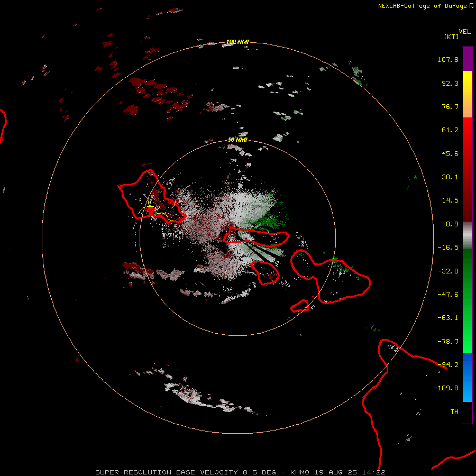Click the -47.6 velocity scale value
476x476 pixels.
(448, 295)
